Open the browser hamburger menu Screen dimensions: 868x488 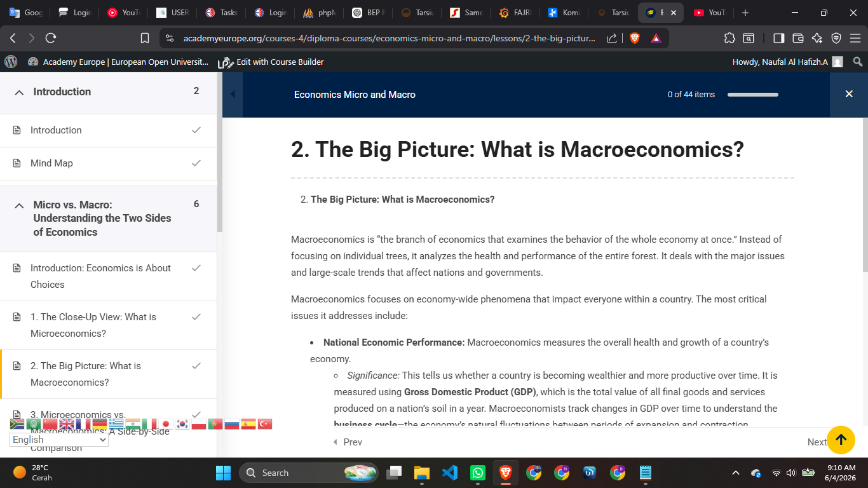tap(855, 38)
